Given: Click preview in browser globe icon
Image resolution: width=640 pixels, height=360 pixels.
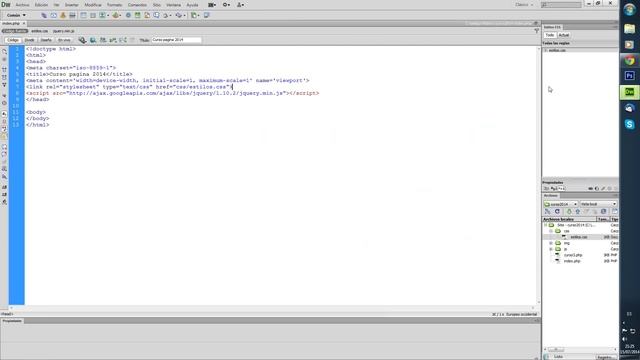Looking at the screenshot, I should pyautogui.click(x=93, y=40).
